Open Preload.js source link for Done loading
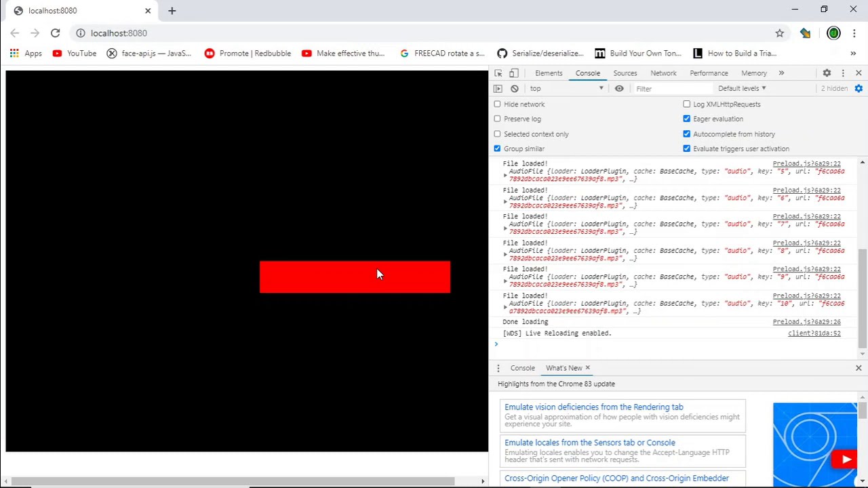This screenshot has height=488, width=868. point(806,322)
